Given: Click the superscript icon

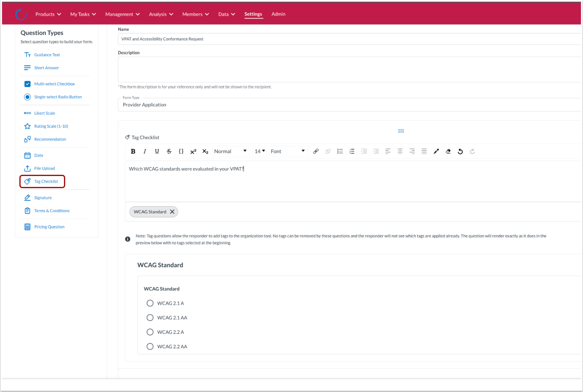Looking at the screenshot, I should click(x=193, y=151).
